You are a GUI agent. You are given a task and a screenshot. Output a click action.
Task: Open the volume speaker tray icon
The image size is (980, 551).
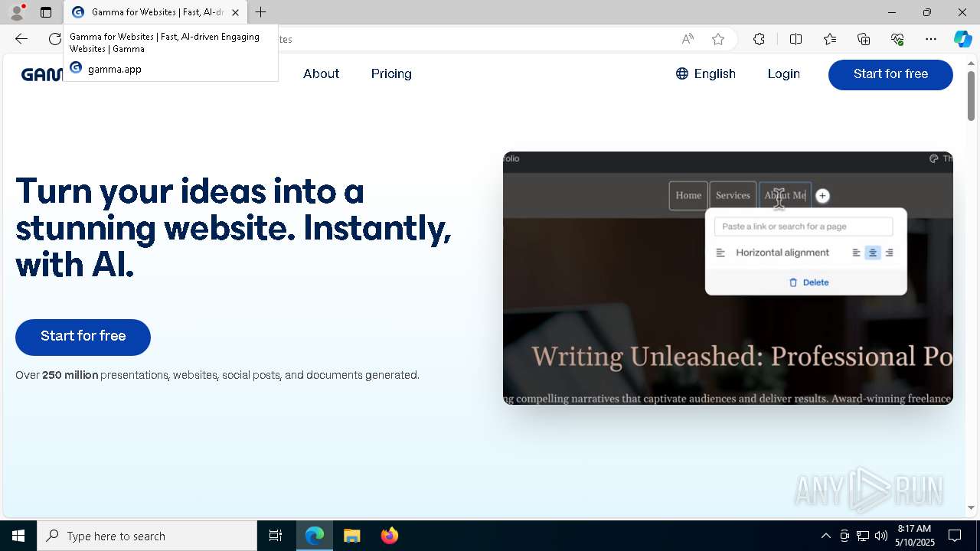coord(881,536)
